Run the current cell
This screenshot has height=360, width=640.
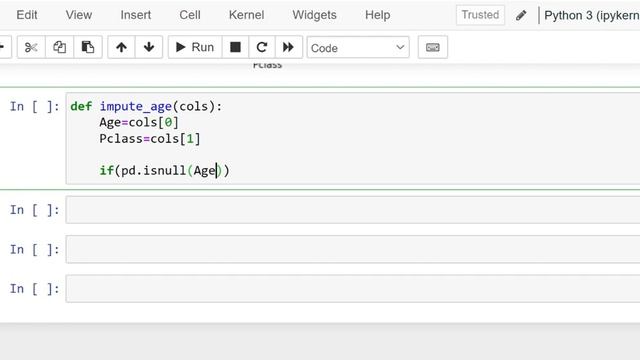click(x=195, y=47)
